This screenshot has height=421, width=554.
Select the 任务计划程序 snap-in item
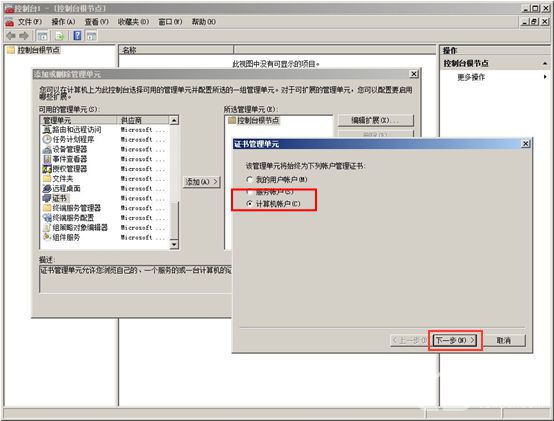[x=73, y=139]
